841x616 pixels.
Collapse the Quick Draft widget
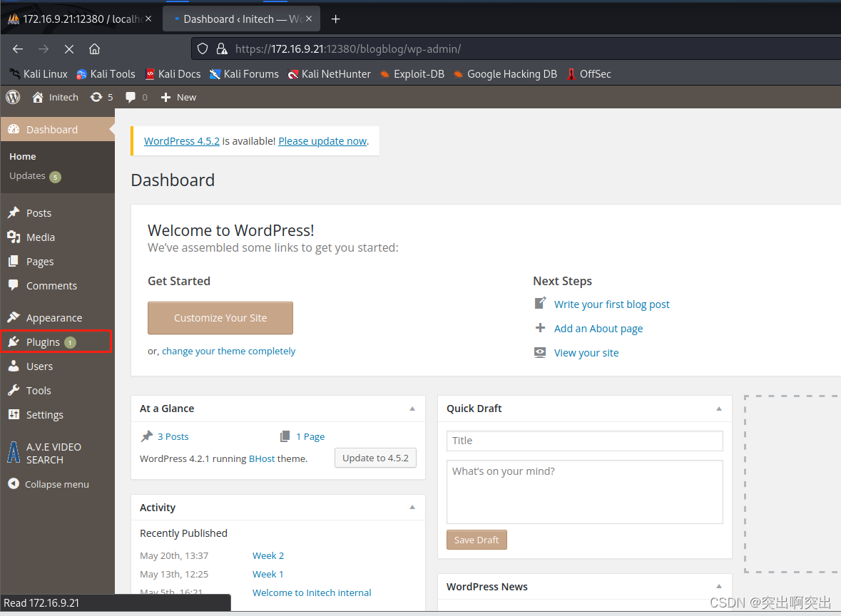719,409
